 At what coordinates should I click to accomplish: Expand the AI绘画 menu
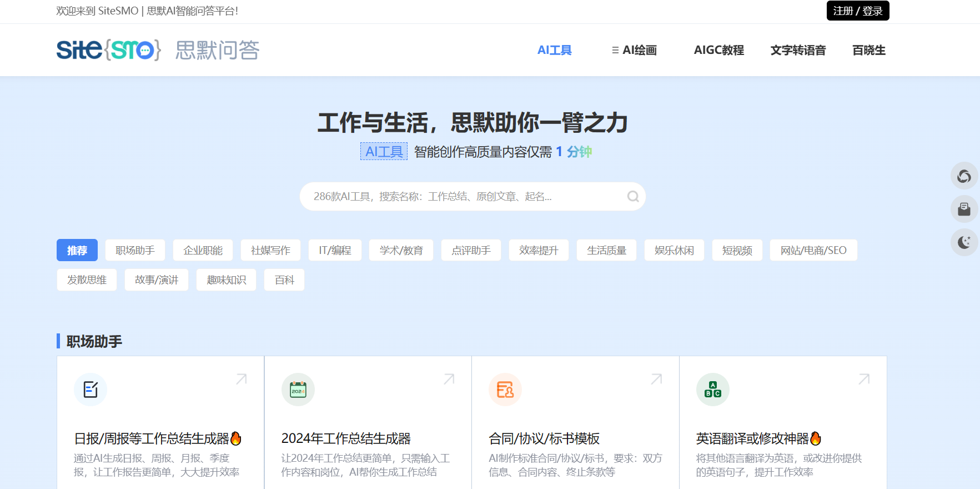(634, 50)
